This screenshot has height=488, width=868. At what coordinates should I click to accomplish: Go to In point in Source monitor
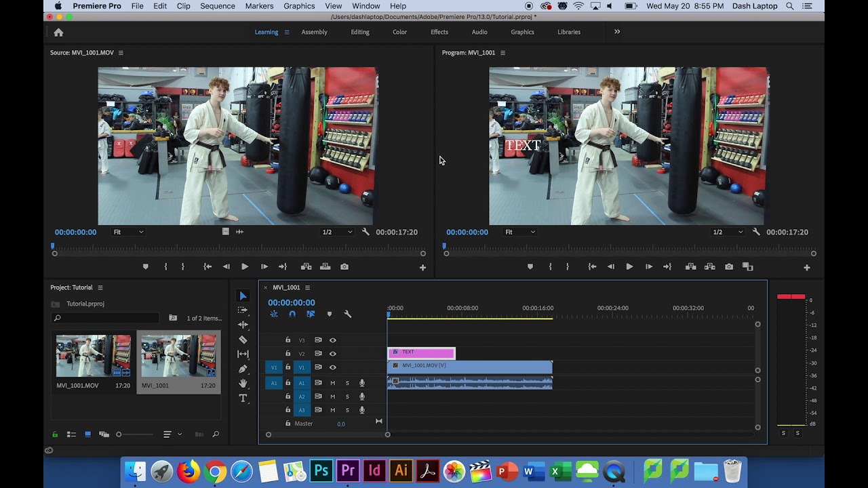[x=208, y=267]
